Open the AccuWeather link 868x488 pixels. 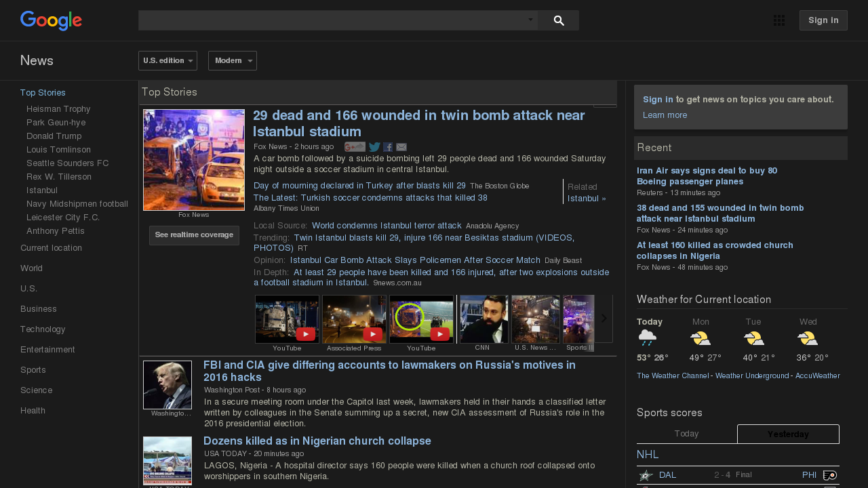(x=816, y=376)
